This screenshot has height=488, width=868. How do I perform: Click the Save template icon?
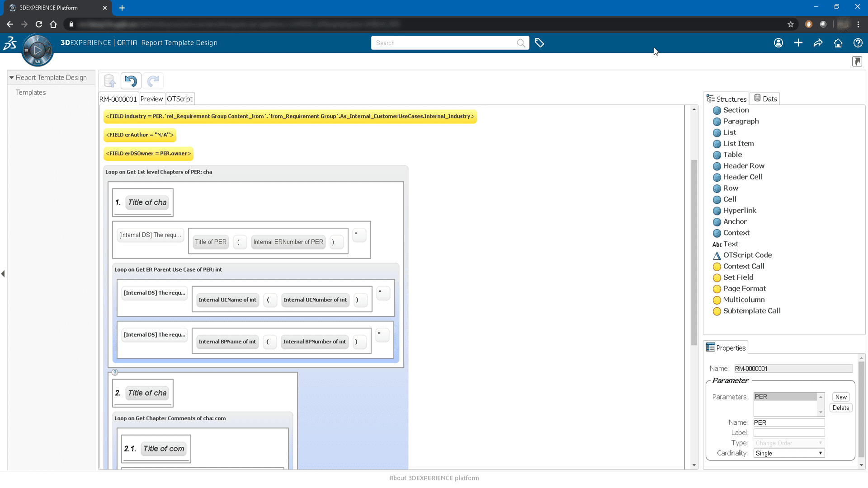point(109,80)
